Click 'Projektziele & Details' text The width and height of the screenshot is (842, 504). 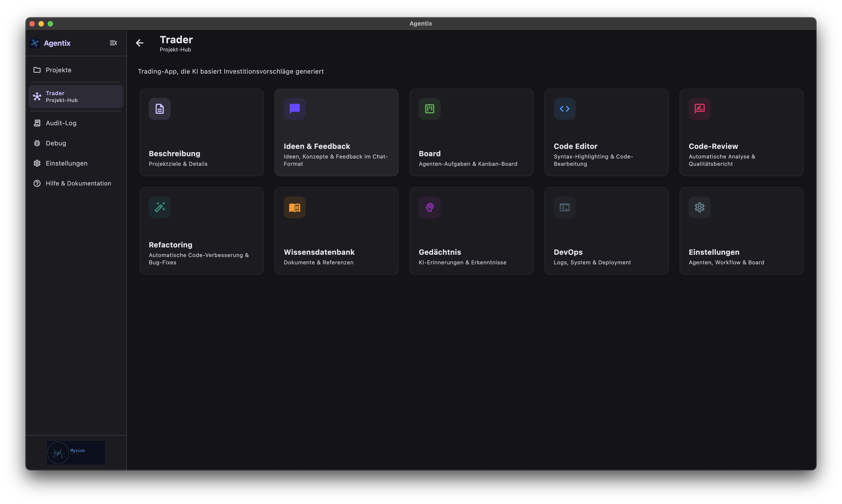tap(178, 164)
